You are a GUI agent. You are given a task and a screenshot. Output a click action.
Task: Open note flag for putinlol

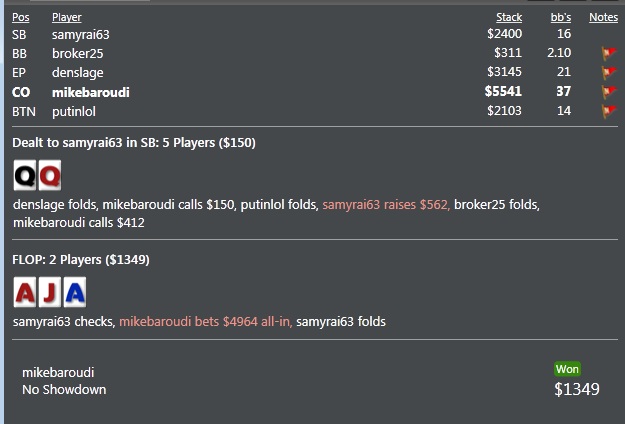click(x=609, y=111)
